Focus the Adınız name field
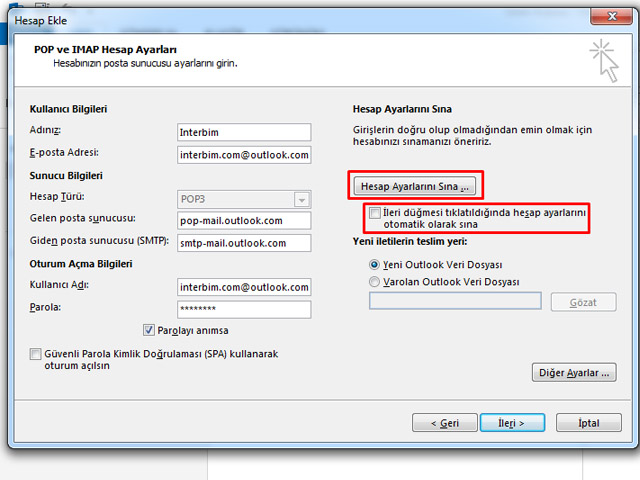 point(243,133)
